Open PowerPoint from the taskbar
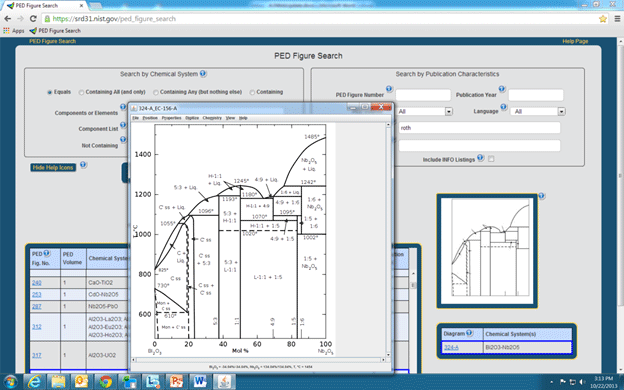This screenshot has height=390, width=624. pyautogui.click(x=176, y=382)
